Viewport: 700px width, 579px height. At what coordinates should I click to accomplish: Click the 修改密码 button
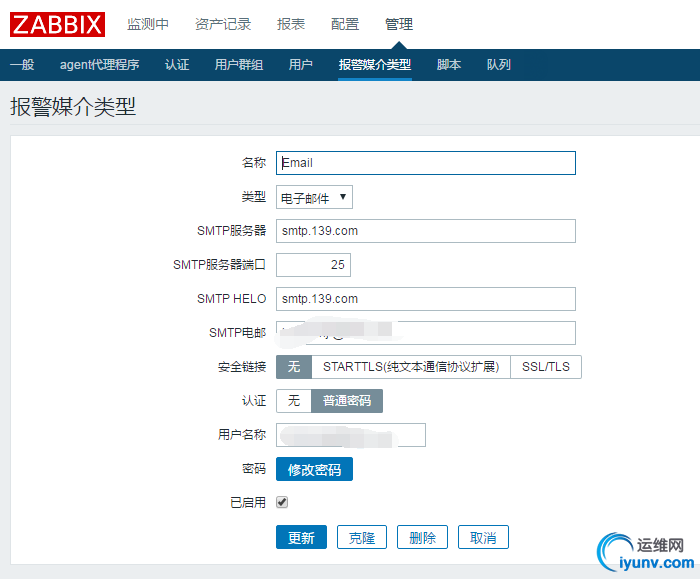(314, 469)
